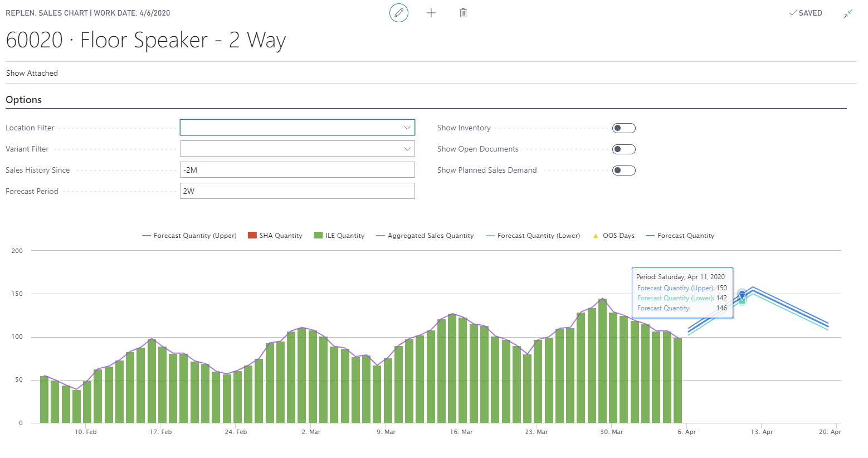Click the Sales History Since field
This screenshot has height=458, width=868.
297,170
